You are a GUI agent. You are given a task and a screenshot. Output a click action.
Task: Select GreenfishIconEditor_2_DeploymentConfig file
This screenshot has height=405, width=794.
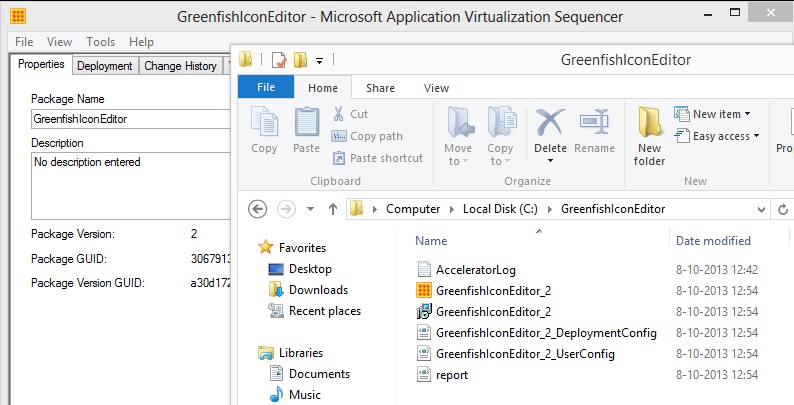545,332
